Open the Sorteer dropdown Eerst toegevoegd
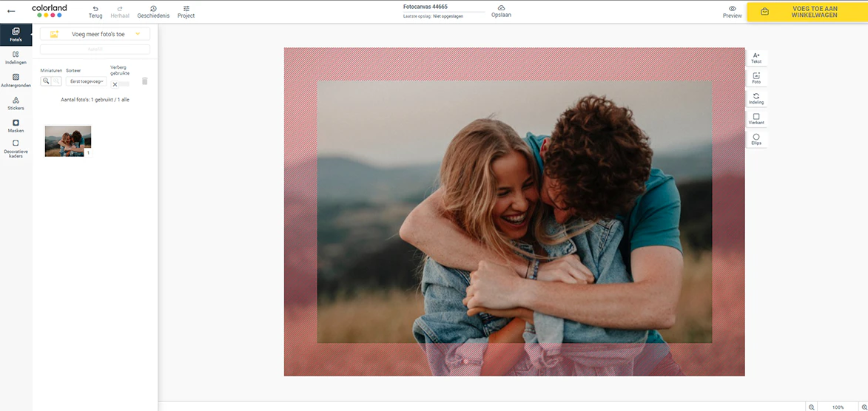 (x=86, y=81)
